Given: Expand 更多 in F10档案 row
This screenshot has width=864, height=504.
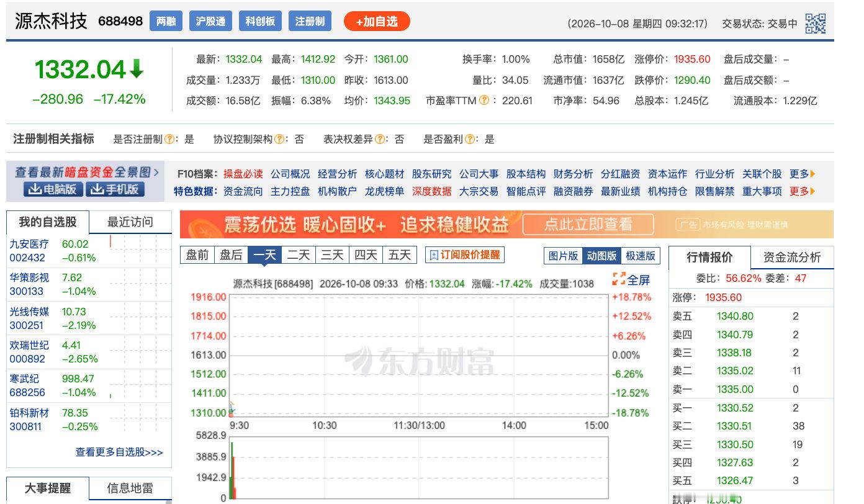Looking at the screenshot, I should [x=802, y=174].
